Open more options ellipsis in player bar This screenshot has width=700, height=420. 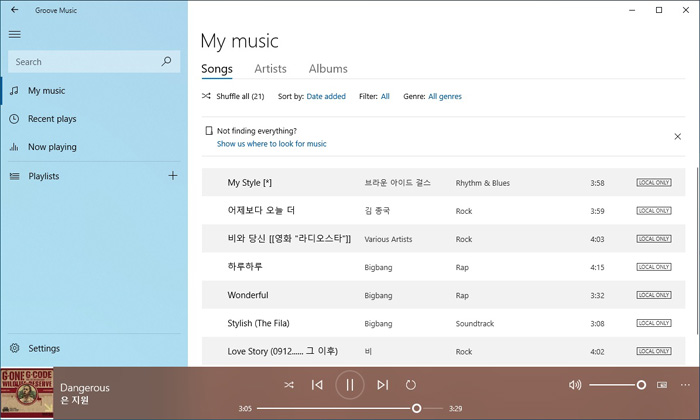[x=685, y=385]
